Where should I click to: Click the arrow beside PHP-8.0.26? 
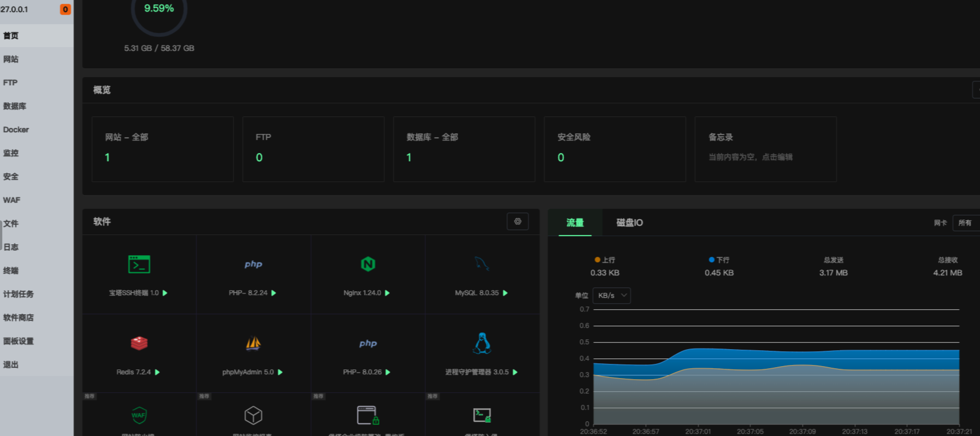pos(388,372)
